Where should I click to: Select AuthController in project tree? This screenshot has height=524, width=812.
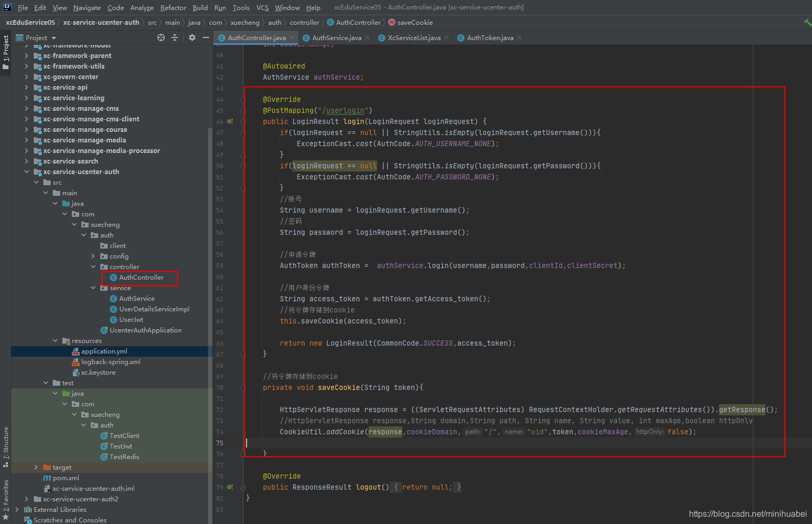click(x=141, y=277)
